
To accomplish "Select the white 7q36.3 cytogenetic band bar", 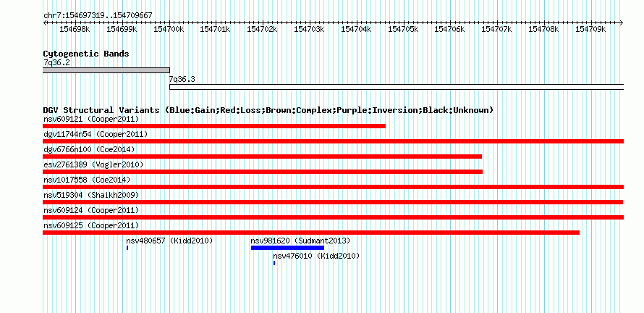I will 397,87.
